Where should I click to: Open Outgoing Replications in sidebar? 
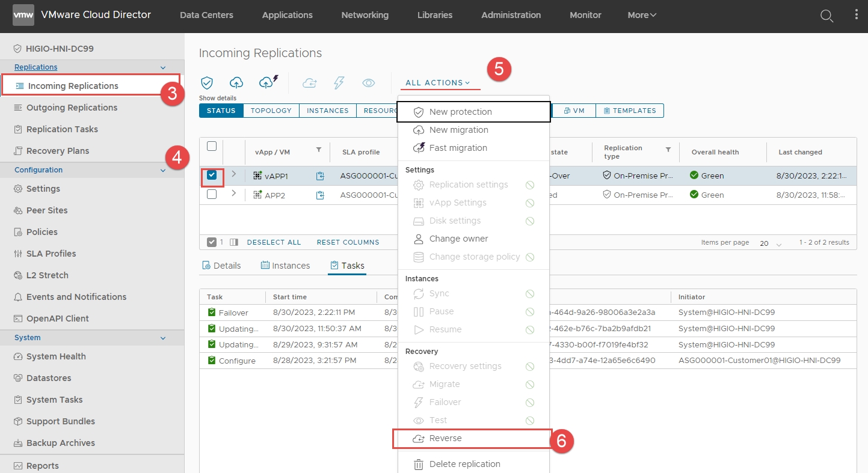pyautogui.click(x=72, y=108)
